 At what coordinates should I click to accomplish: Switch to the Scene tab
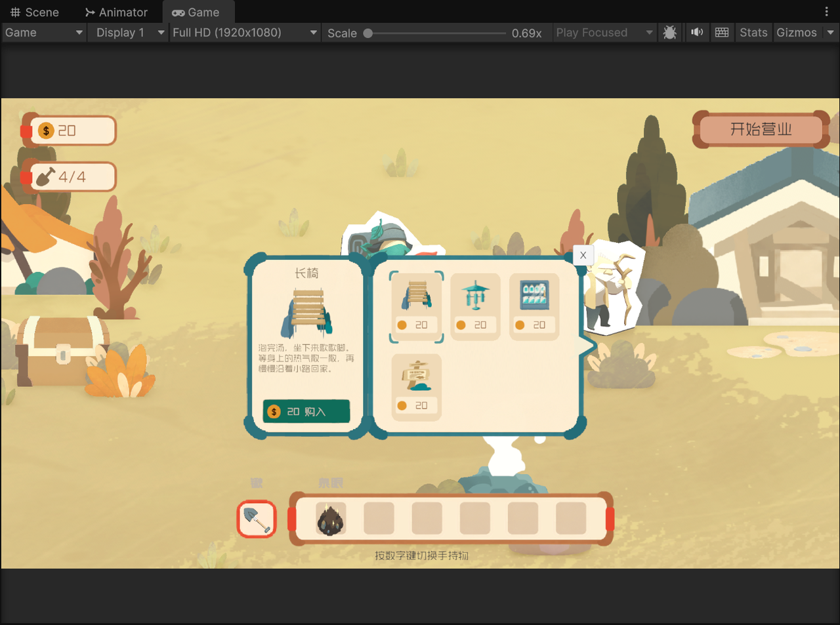35,12
